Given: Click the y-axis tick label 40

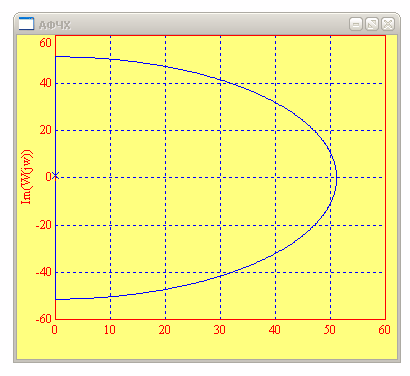Looking at the screenshot, I should [x=45, y=83].
